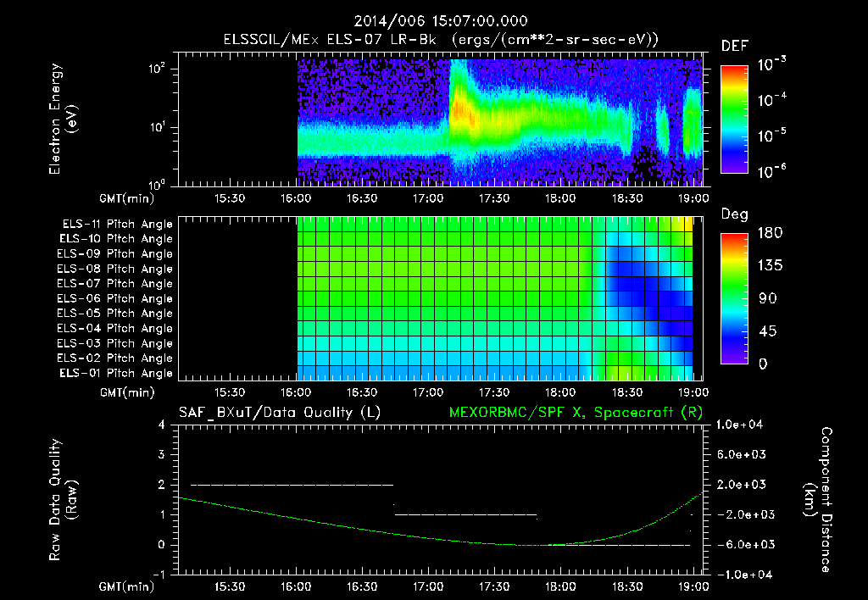Viewport: 868px width, 600px height.
Task: Click the green MEXORBMC/SPF X, Spacecraft (R) label
Action: [576, 413]
